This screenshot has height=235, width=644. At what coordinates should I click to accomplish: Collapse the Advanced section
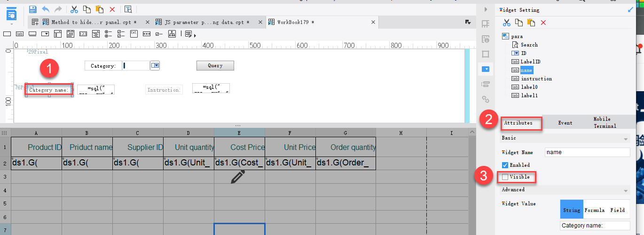[x=626, y=190]
